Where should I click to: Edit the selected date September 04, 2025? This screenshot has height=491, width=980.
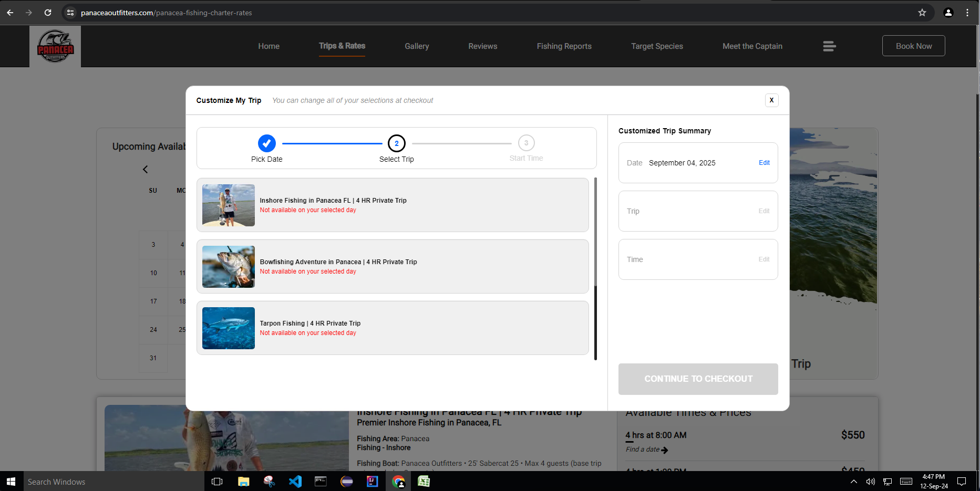764,163
